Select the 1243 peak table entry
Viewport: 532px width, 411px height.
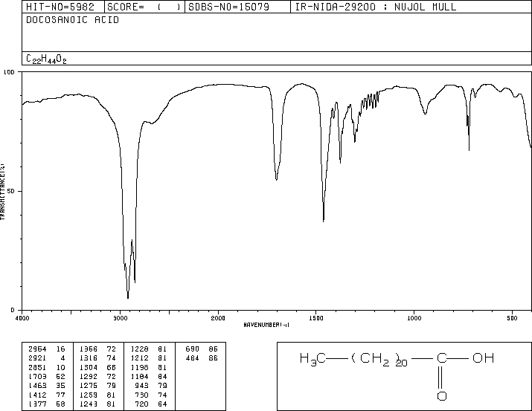pos(97,404)
